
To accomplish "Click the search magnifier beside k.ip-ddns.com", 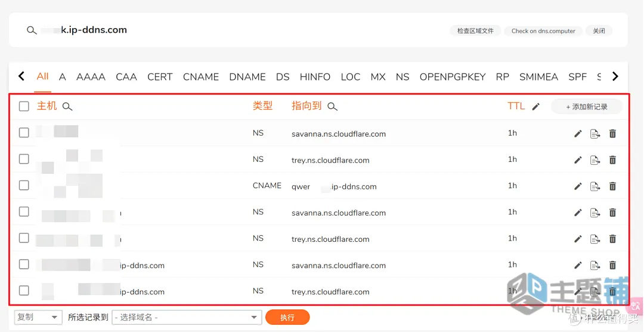I will point(32,30).
